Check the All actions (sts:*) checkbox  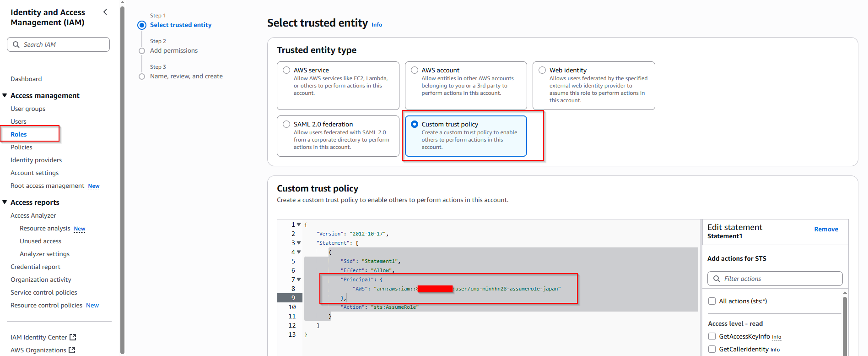pyautogui.click(x=712, y=301)
